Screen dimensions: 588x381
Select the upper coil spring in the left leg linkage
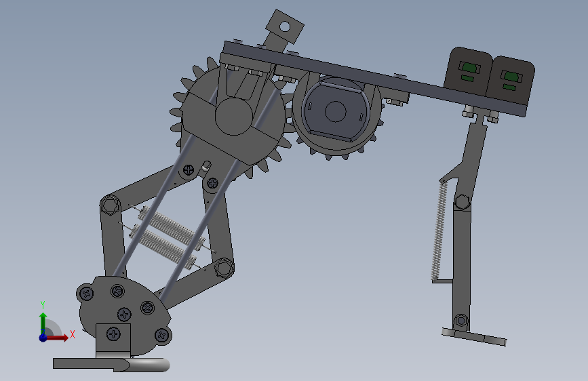[172, 228]
